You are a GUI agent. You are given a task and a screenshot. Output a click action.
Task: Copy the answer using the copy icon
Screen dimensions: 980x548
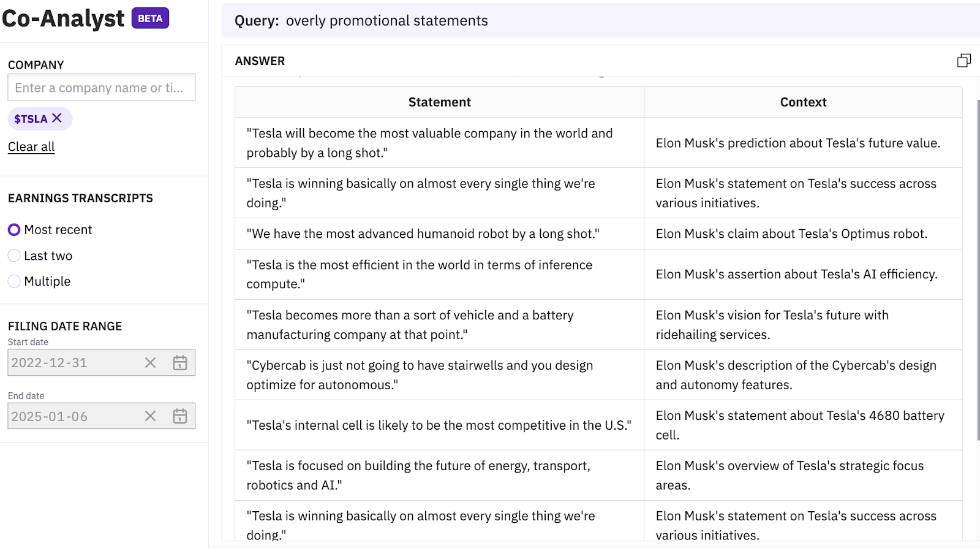tap(963, 61)
